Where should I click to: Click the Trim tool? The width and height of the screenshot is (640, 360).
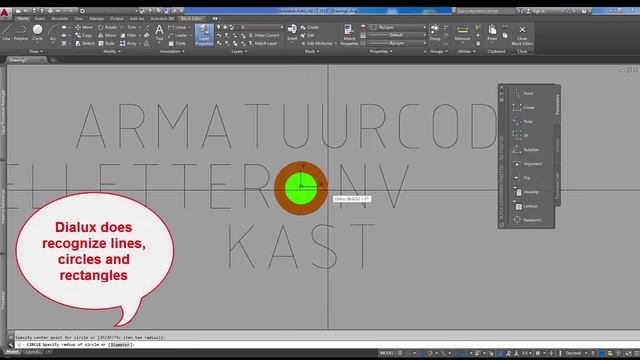[x=129, y=27]
